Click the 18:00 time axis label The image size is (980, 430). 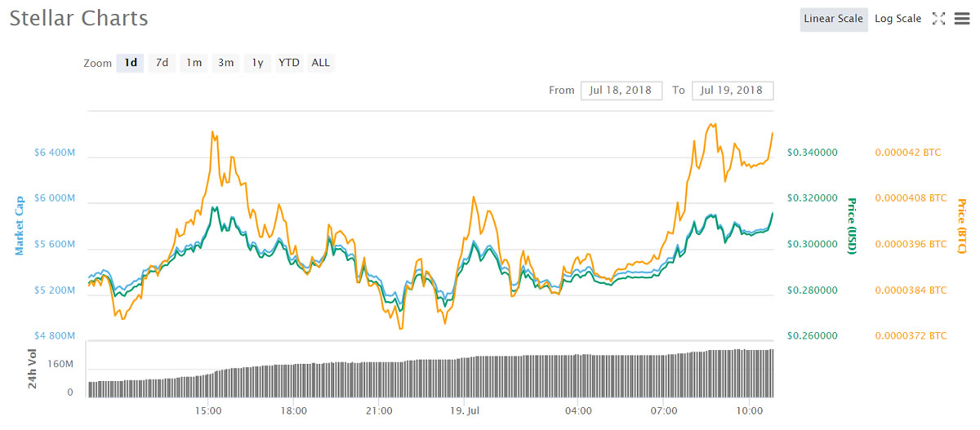tap(294, 412)
